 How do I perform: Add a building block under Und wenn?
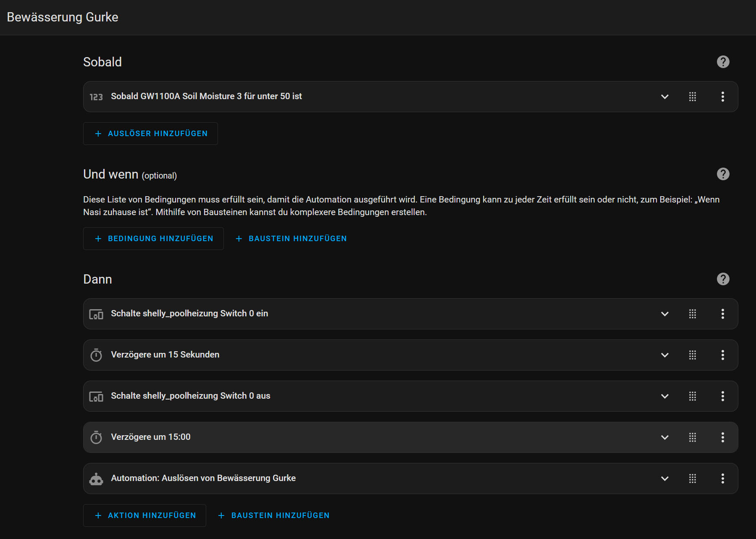coord(291,239)
